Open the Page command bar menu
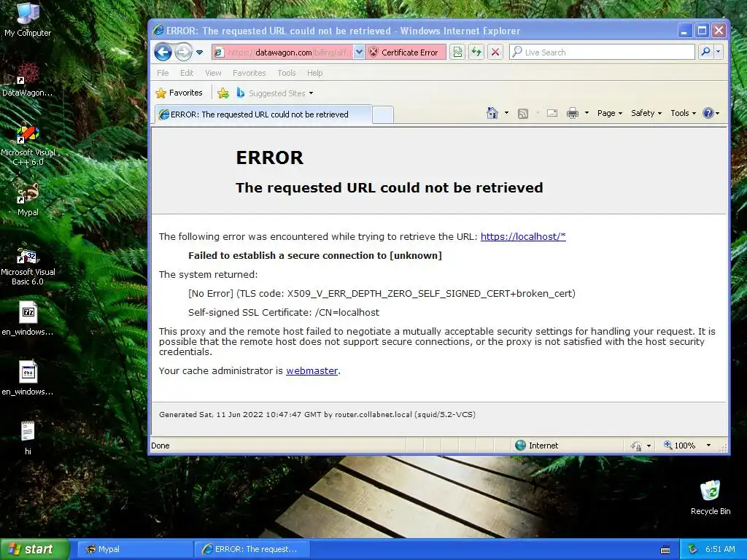Viewport: 747px width, 560px height. point(609,113)
